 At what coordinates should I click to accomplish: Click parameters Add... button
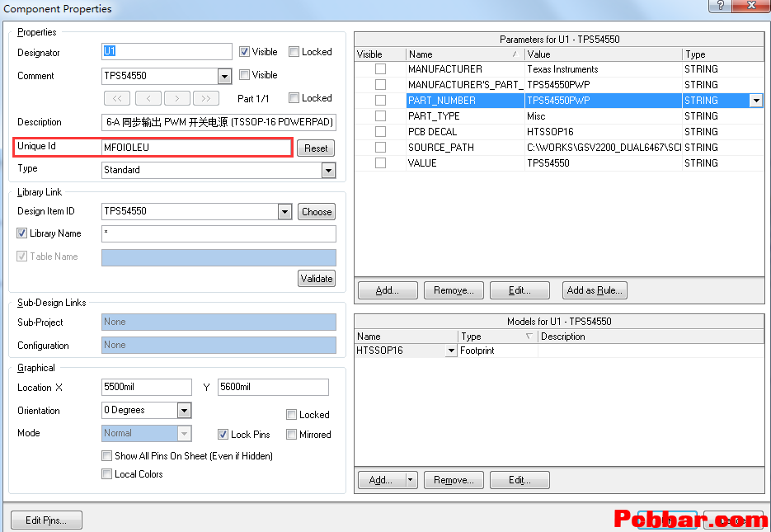388,290
